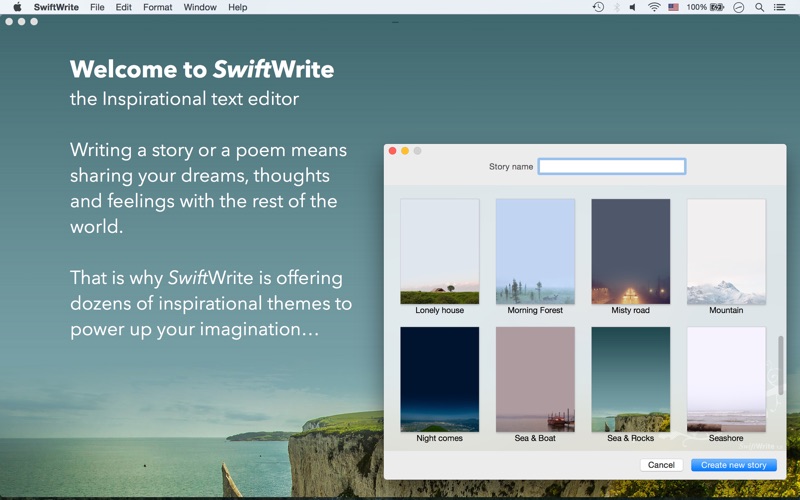Click the volume speaker icon
The height and width of the screenshot is (500, 800).
(633, 7)
